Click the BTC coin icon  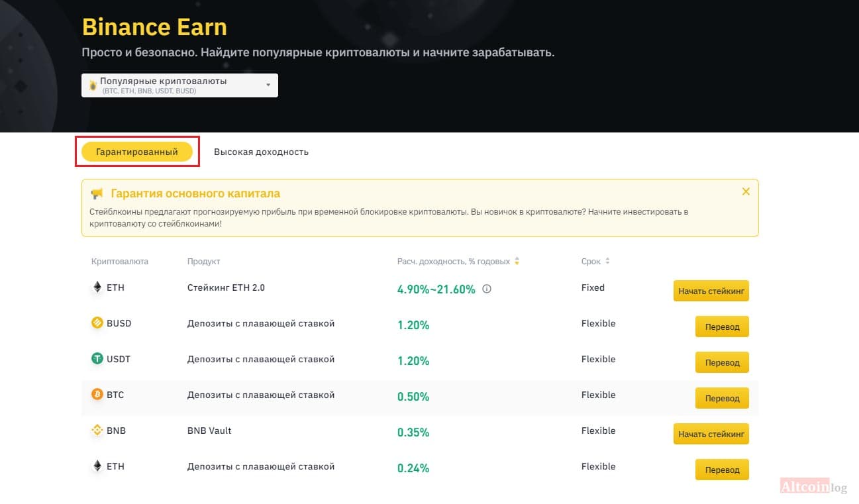coord(97,395)
